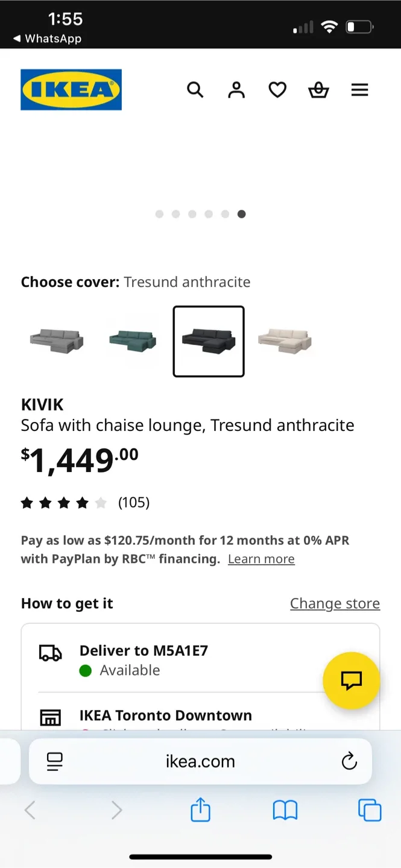This screenshot has height=868, width=401.
Task: Open the search icon on IKEA header
Action: click(x=195, y=89)
